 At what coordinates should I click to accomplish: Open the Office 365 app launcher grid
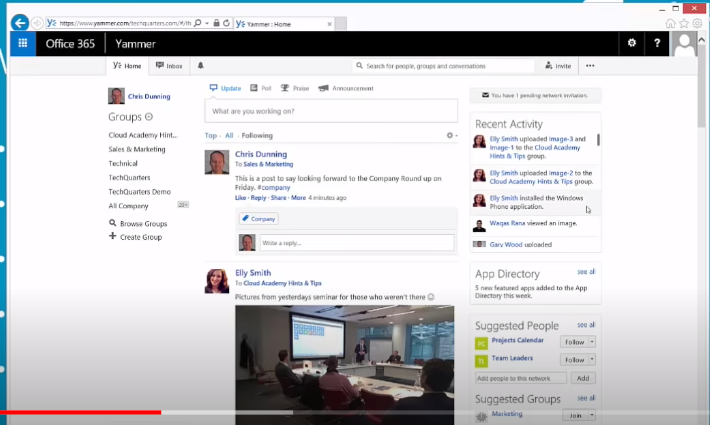[23, 43]
